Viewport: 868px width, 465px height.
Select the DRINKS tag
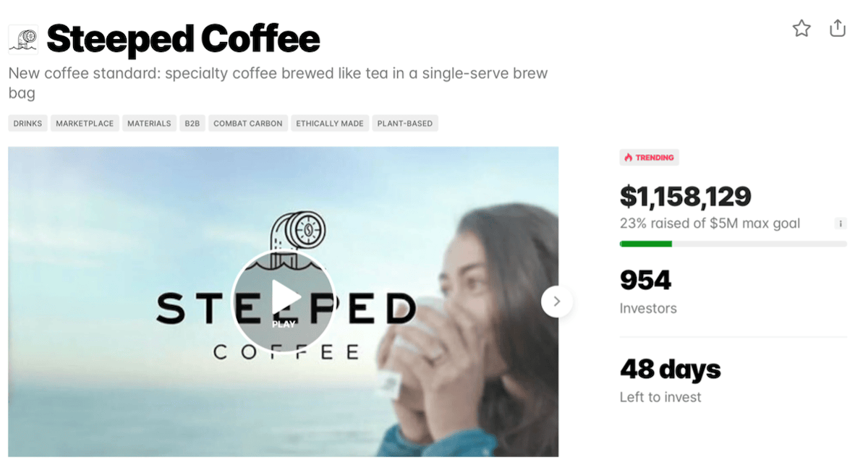click(27, 123)
